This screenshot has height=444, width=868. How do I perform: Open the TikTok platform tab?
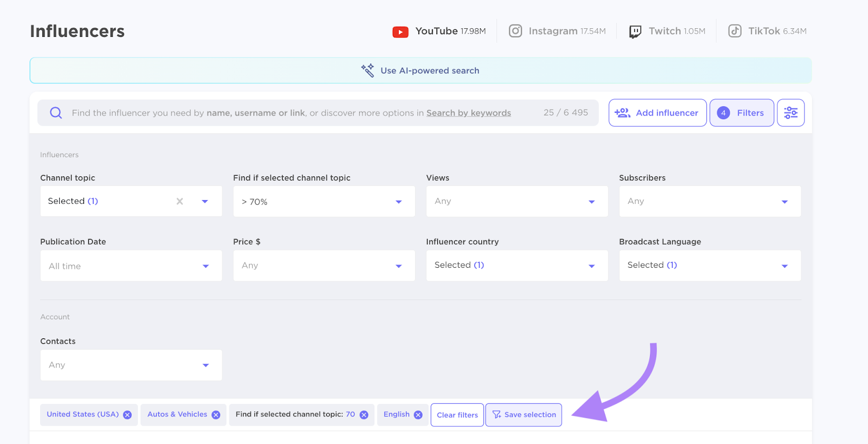click(767, 31)
